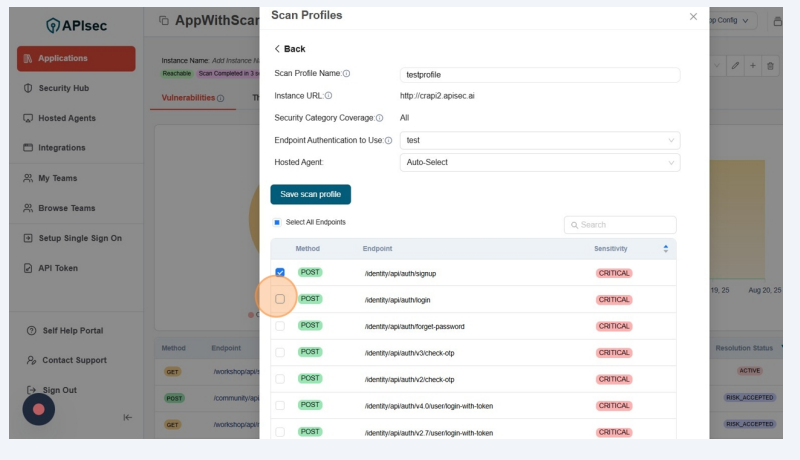Click the red record button
The width and height of the screenshot is (800, 460).
coord(39,409)
